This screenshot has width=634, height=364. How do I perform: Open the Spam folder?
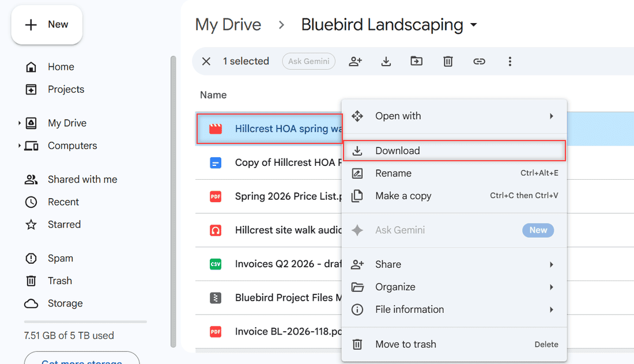tap(61, 258)
